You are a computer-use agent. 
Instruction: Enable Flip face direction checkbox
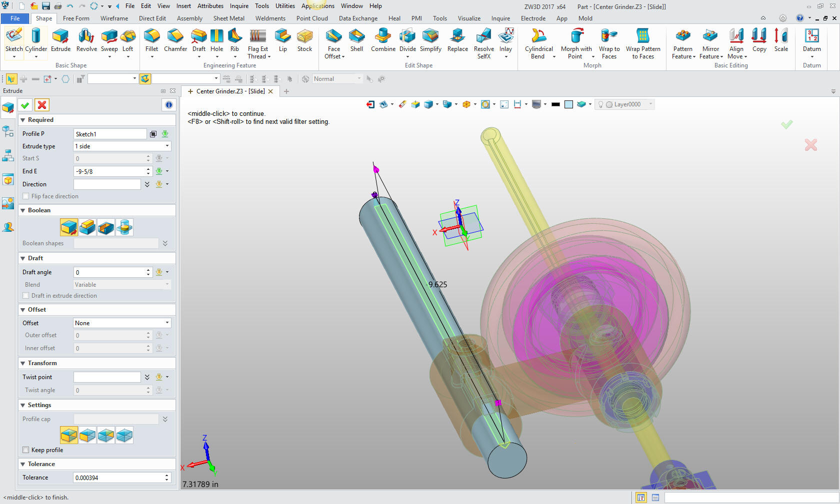(26, 196)
